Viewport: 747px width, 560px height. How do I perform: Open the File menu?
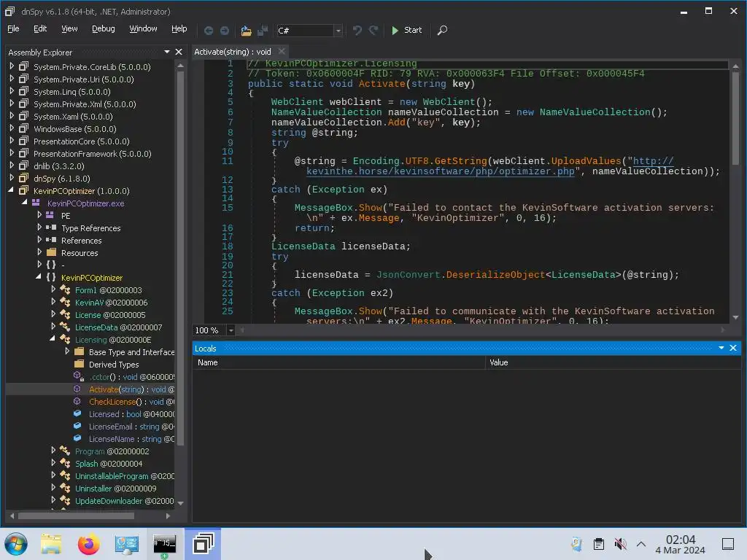click(13, 28)
